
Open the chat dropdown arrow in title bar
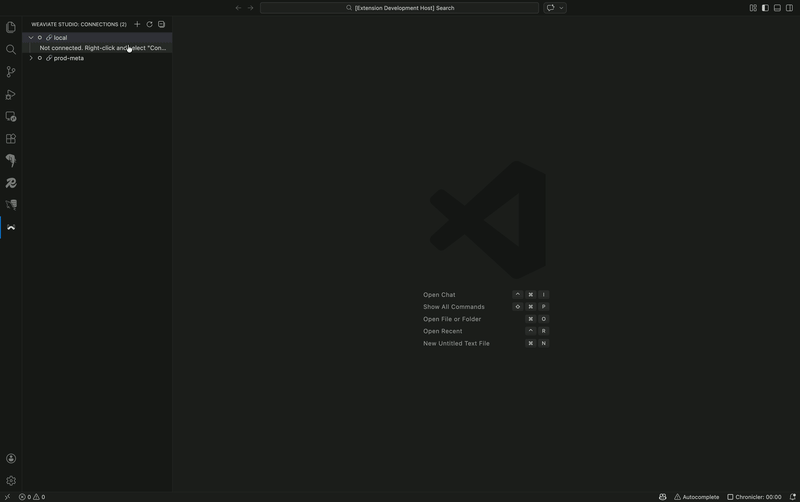click(561, 8)
